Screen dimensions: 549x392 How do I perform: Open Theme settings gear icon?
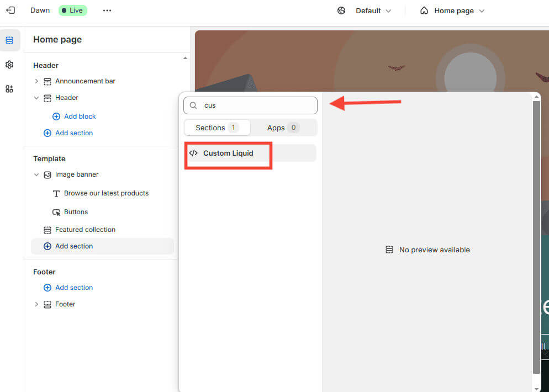coord(9,65)
